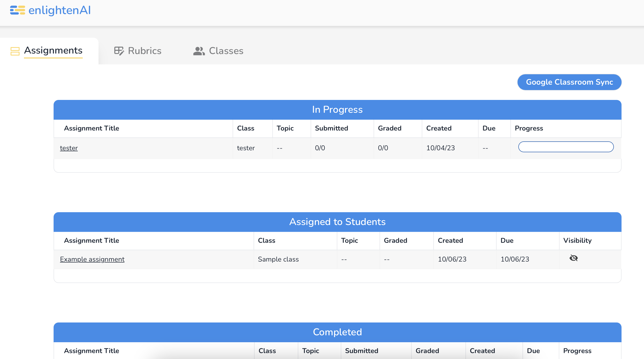Click the In Progress section header
644x359 pixels.
click(337, 110)
